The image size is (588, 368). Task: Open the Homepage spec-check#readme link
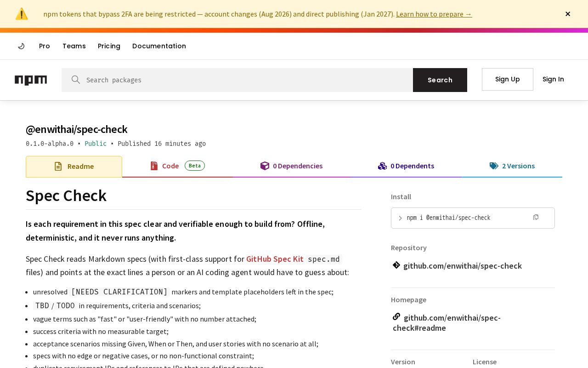(447, 322)
